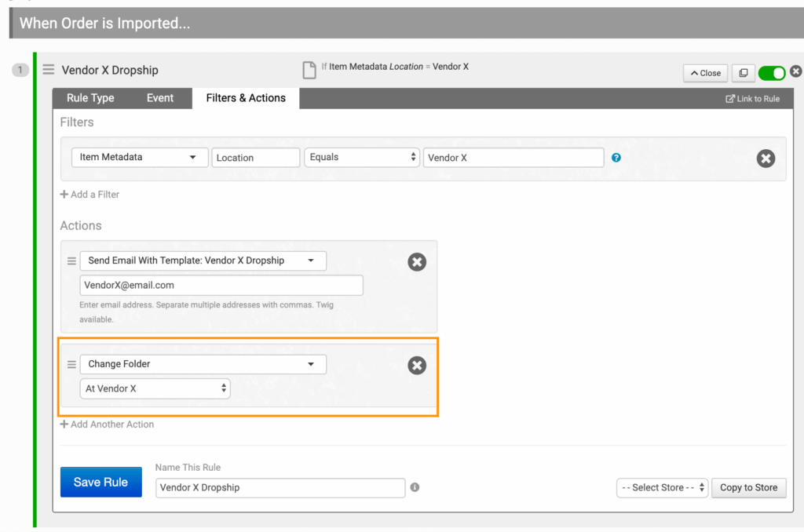The image size is (804, 532).
Task: Click the drag handle beside Vendor X Dropship title
Action: pyautogui.click(x=49, y=70)
